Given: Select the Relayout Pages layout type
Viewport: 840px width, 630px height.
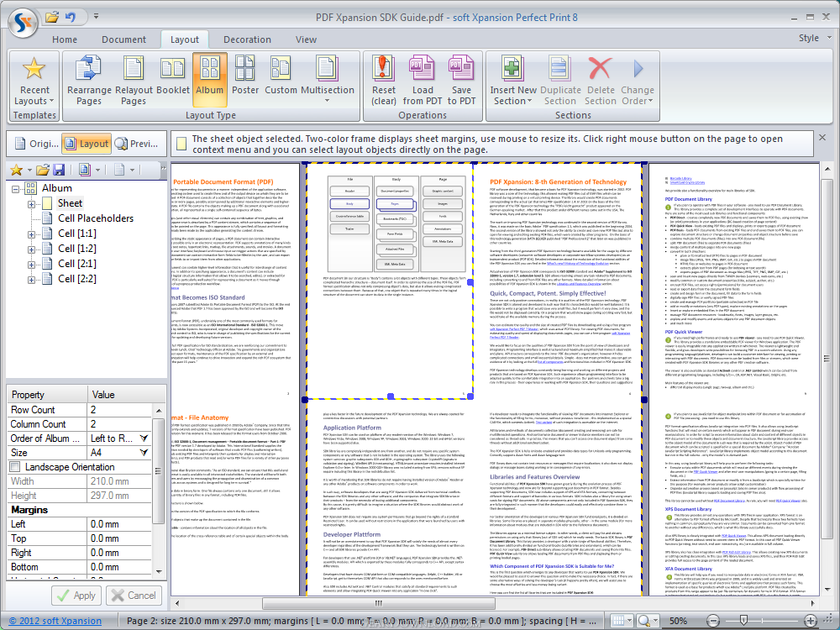Looking at the screenshot, I should coord(134,81).
